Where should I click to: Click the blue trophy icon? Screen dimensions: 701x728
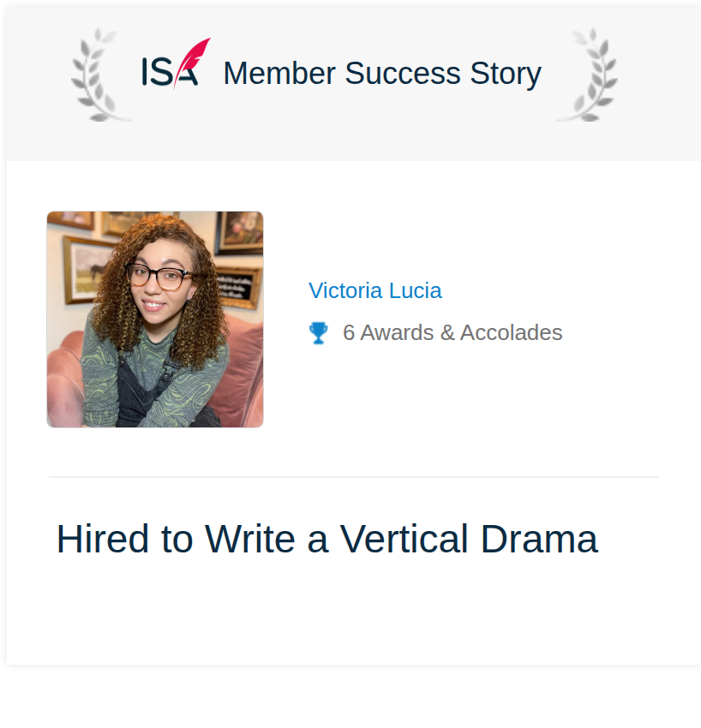click(318, 333)
